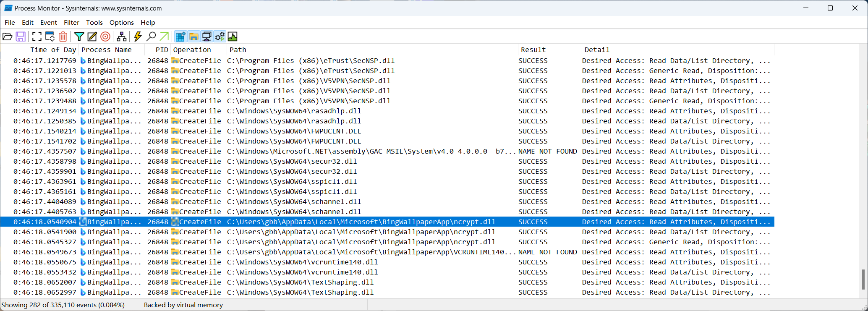Open the Process Tree icon
The width and height of the screenshot is (868, 311).
coord(122,37)
